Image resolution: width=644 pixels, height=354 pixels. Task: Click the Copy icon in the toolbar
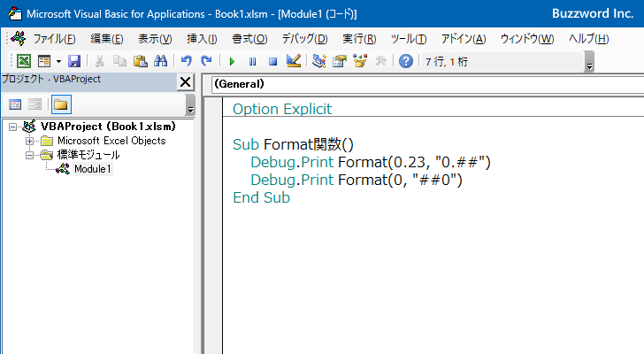(119, 62)
